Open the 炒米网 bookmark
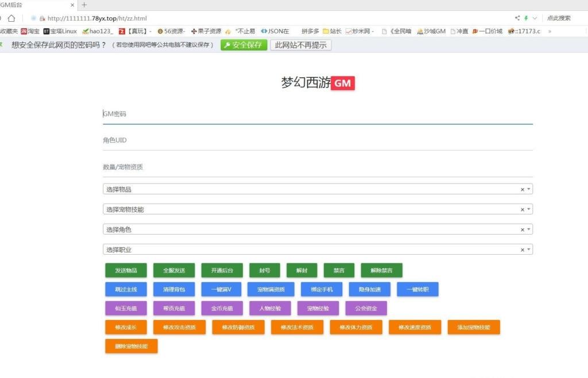The width and height of the screenshot is (588, 378). 359,31
